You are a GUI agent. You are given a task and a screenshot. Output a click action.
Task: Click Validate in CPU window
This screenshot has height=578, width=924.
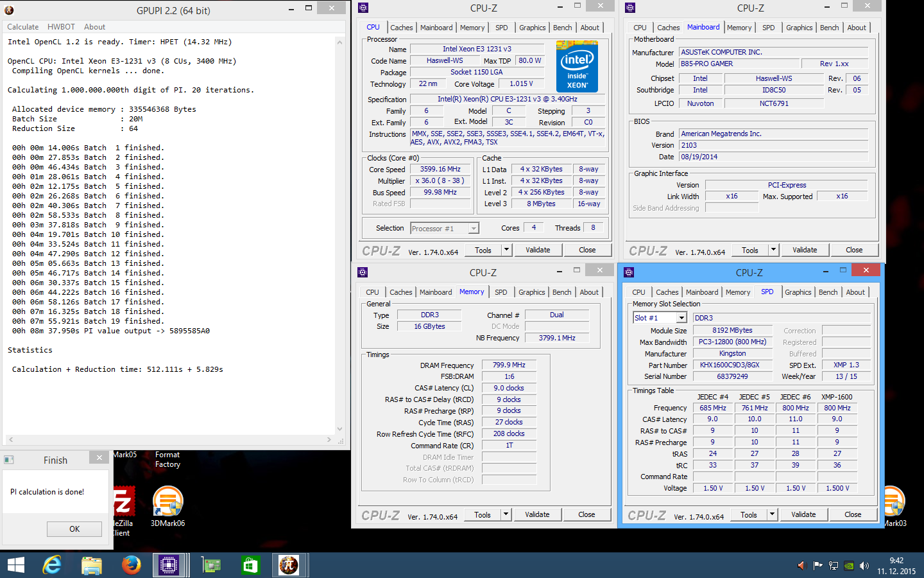(538, 250)
